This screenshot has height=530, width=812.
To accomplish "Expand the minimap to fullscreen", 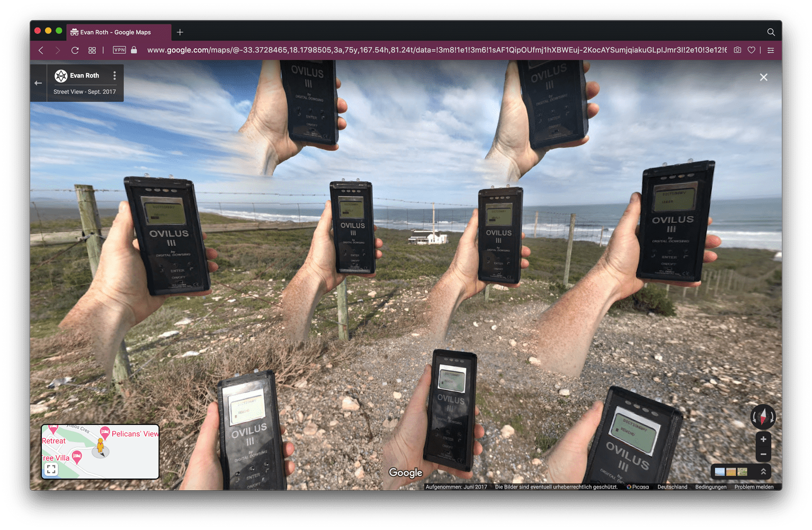I will tap(51, 469).
